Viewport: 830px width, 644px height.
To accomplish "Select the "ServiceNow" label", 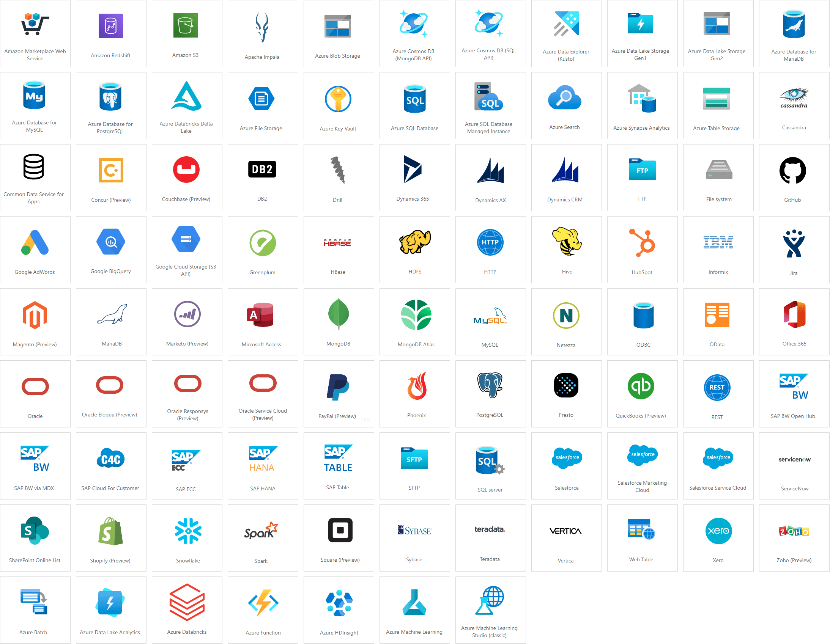I will click(795, 489).
